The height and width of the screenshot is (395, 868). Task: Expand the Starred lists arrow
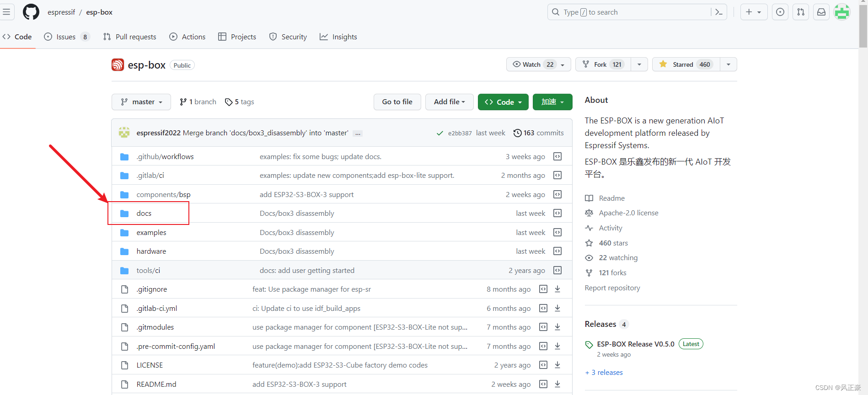[x=729, y=64]
